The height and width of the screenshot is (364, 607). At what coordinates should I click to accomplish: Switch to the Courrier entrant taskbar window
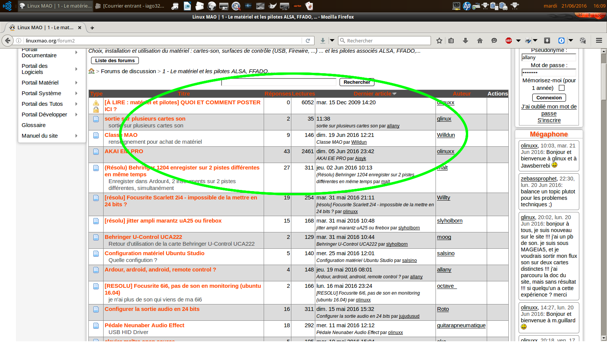click(130, 6)
